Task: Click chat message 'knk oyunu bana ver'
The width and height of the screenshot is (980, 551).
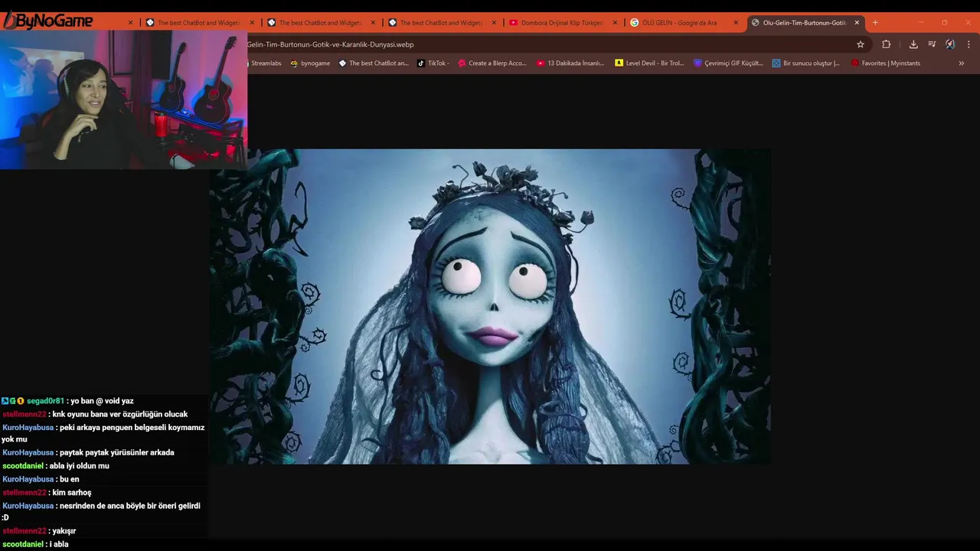Action: [119, 414]
